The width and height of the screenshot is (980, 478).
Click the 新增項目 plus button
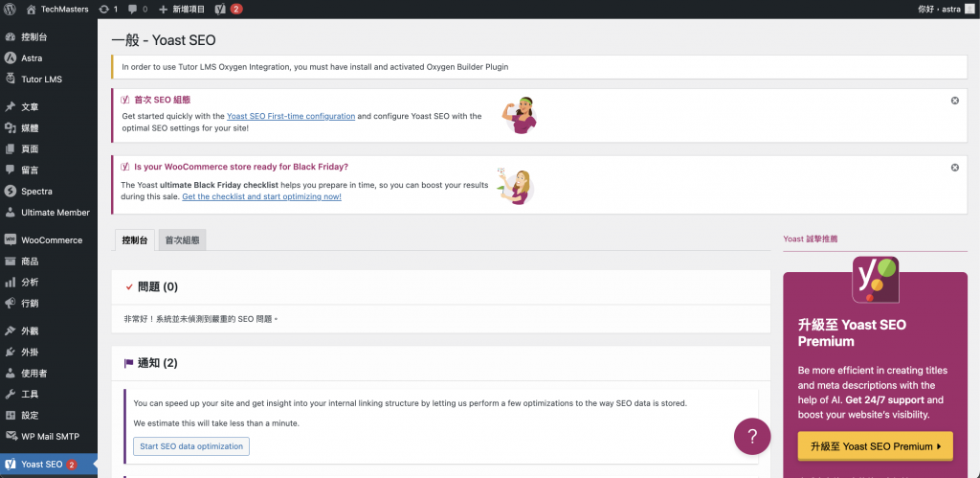[182, 10]
